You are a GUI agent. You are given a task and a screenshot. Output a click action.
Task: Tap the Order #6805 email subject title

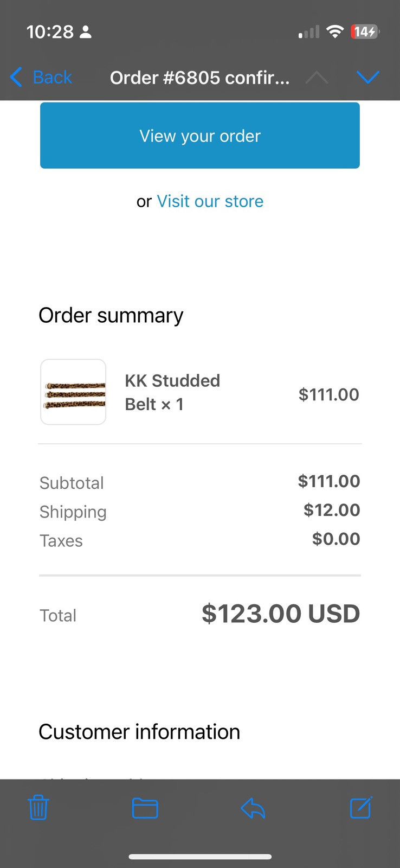pos(199,78)
